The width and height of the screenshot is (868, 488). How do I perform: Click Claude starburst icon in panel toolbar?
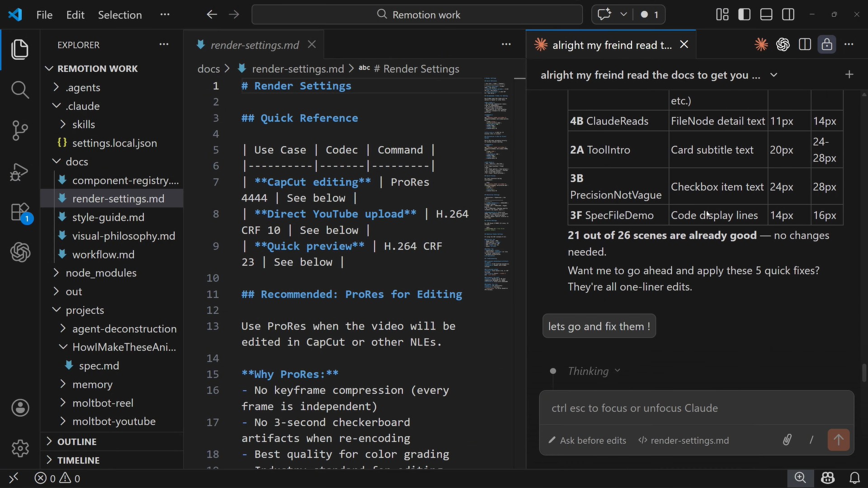761,44
